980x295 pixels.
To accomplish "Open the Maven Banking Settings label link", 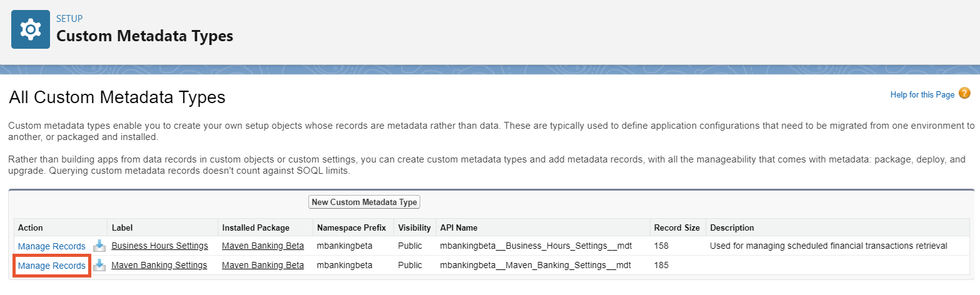I will click(159, 265).
